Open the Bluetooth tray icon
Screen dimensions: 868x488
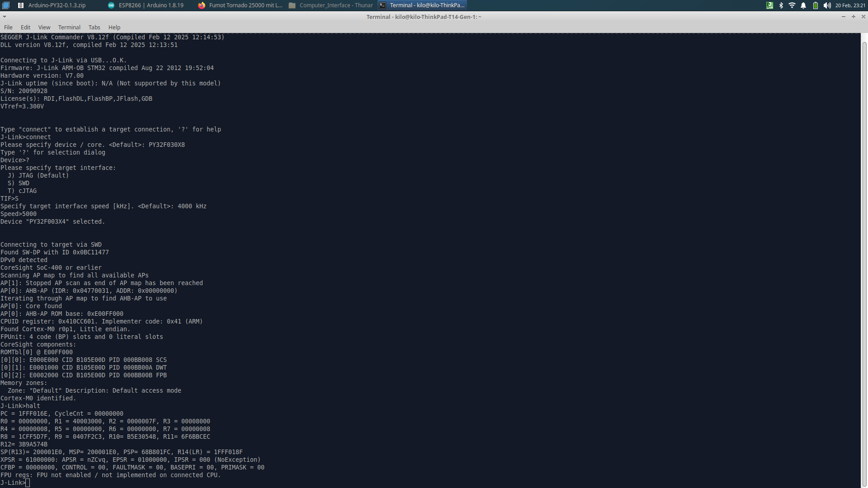781,5
